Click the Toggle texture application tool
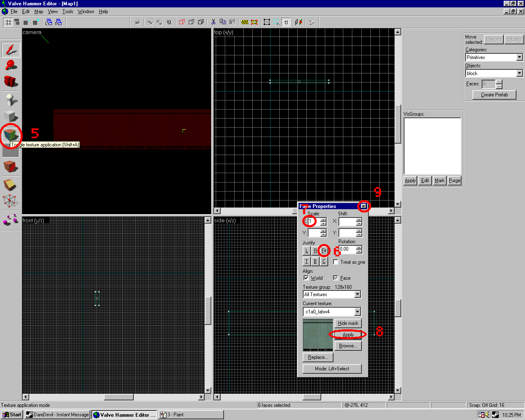 (11, 135)
